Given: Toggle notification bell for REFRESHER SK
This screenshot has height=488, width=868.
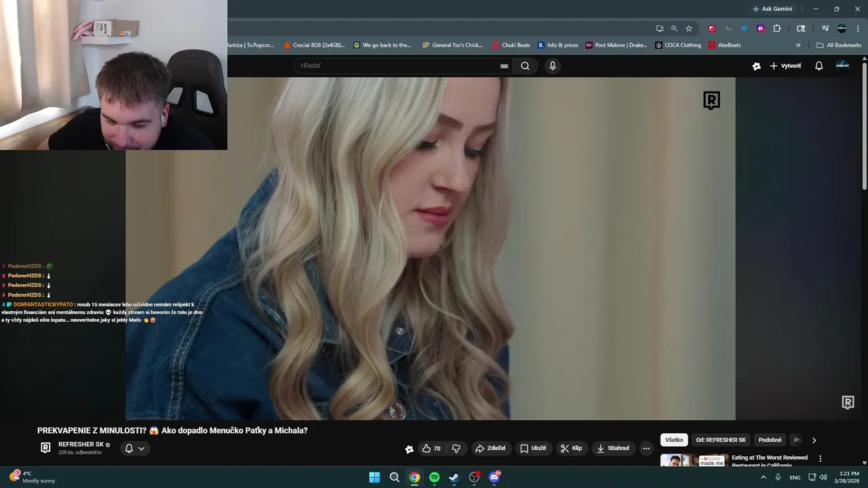Looking at the screenshot, I should coord(129,448).
